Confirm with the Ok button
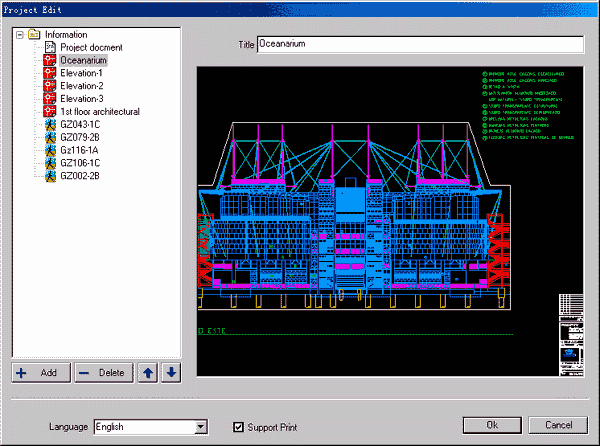This screenshot has height=446, width=600. point(492,425)
